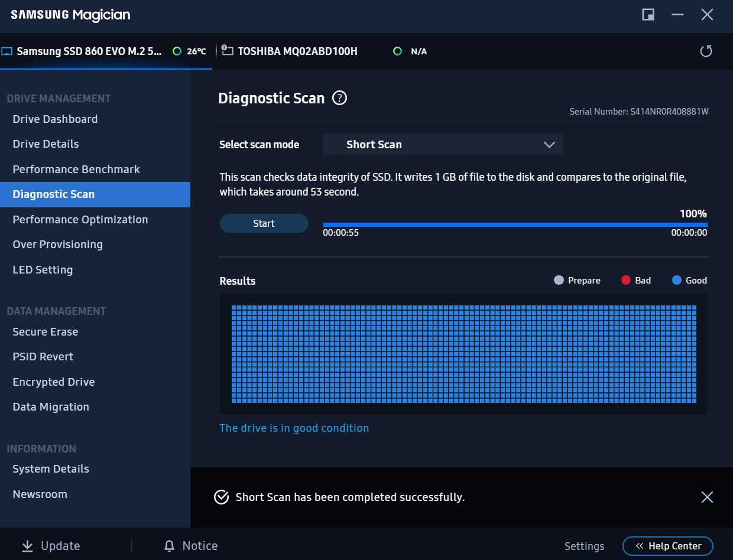Switch to TOSHIBA MQ02ABD100H drive tab
Screen dimensions: 733x560
pyautogui.click(x=297, y=51)
